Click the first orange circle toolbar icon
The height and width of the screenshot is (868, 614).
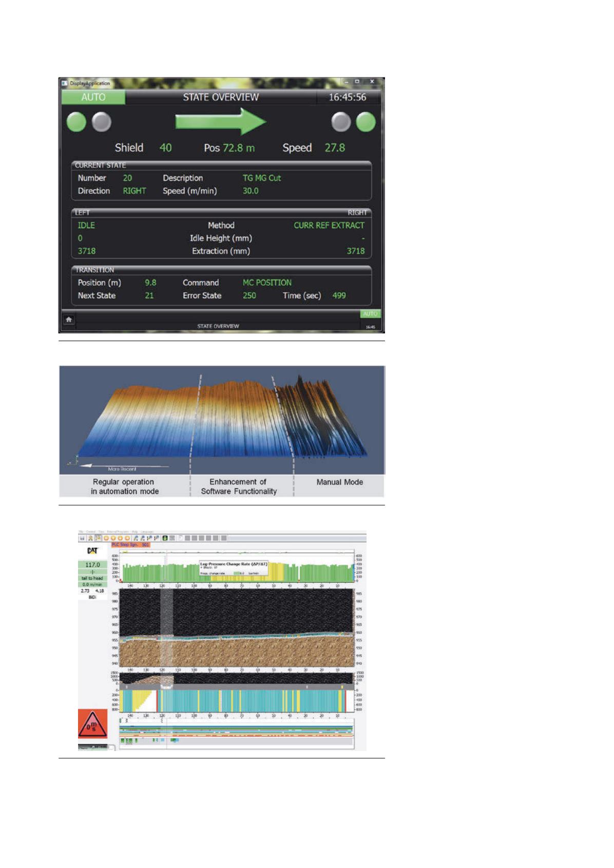click(x=106, y=538)
